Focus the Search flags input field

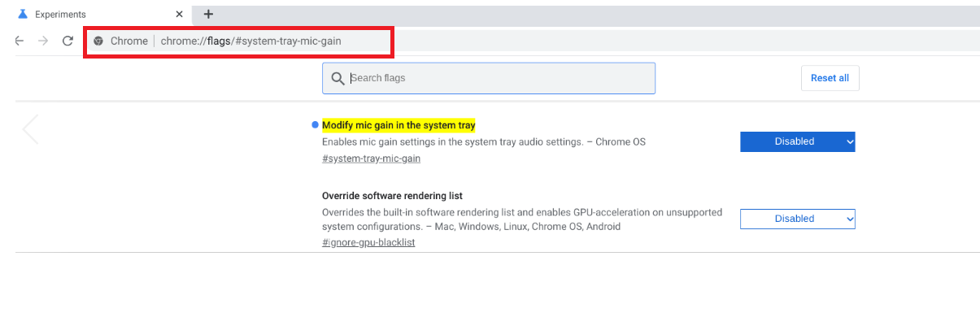pyautogui.click(x=488, y=78)
